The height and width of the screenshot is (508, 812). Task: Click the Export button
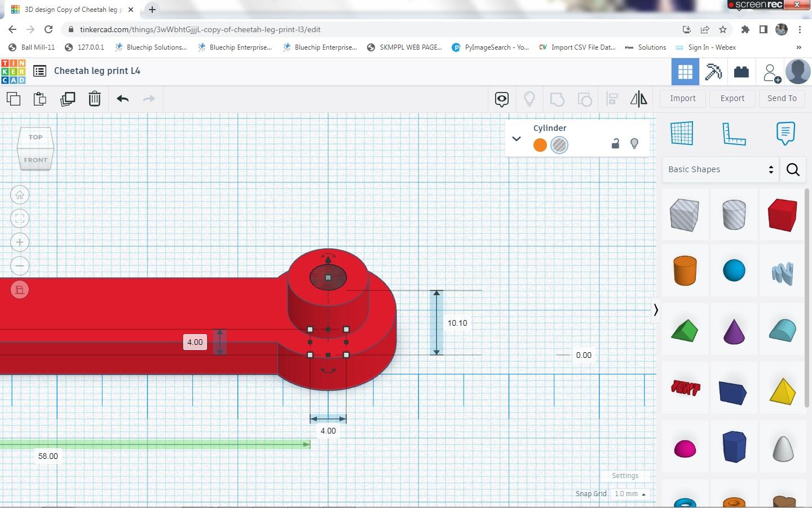[732, 99]
